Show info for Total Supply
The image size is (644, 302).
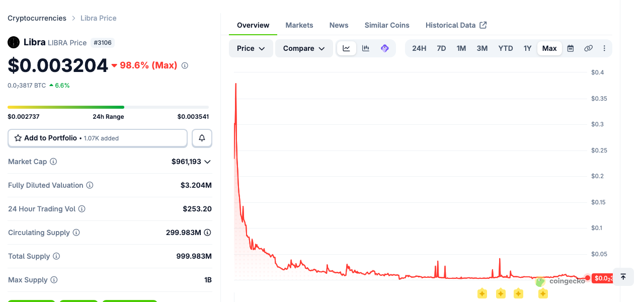56,256
